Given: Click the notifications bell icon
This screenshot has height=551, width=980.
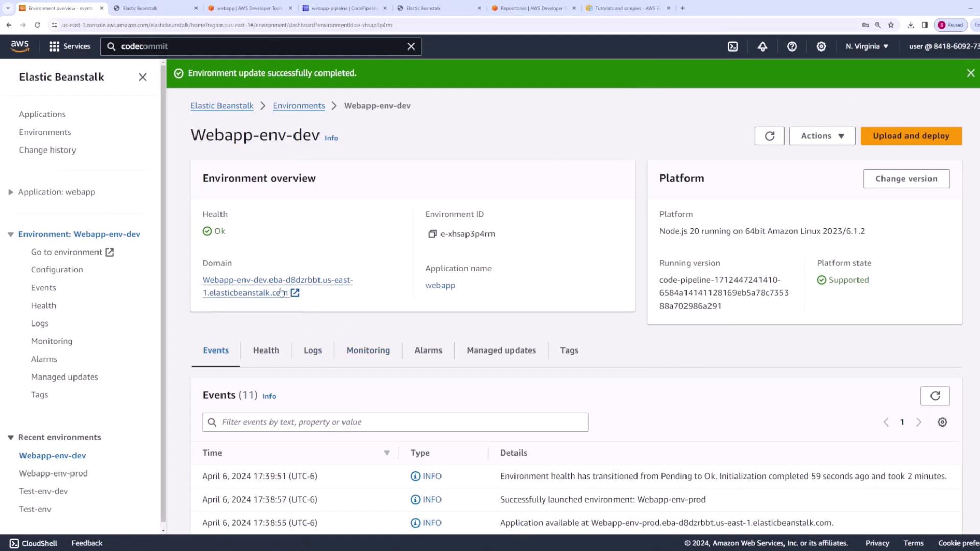Looking at the screenshot, I should coord(762,46).
